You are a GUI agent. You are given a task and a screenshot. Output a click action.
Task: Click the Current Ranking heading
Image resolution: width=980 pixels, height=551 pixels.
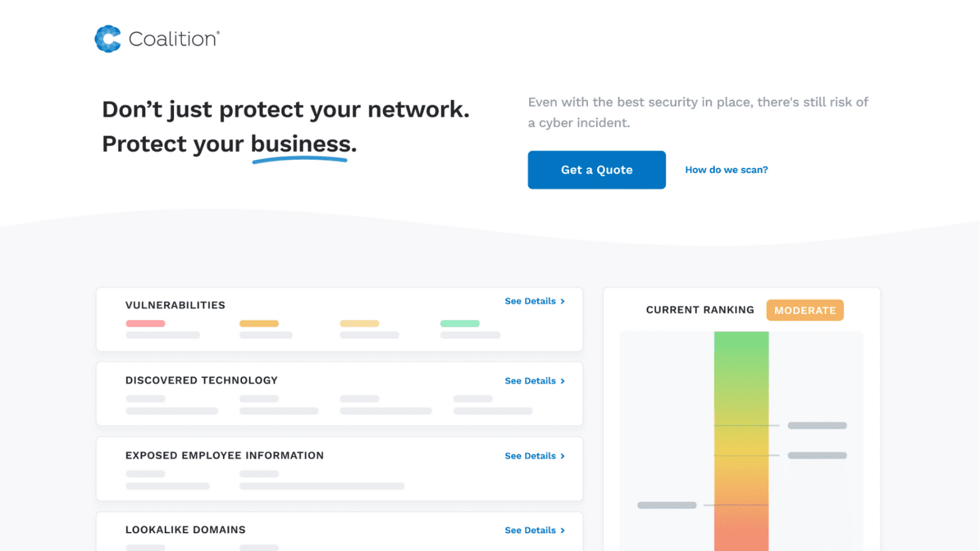tap(700, 310)
